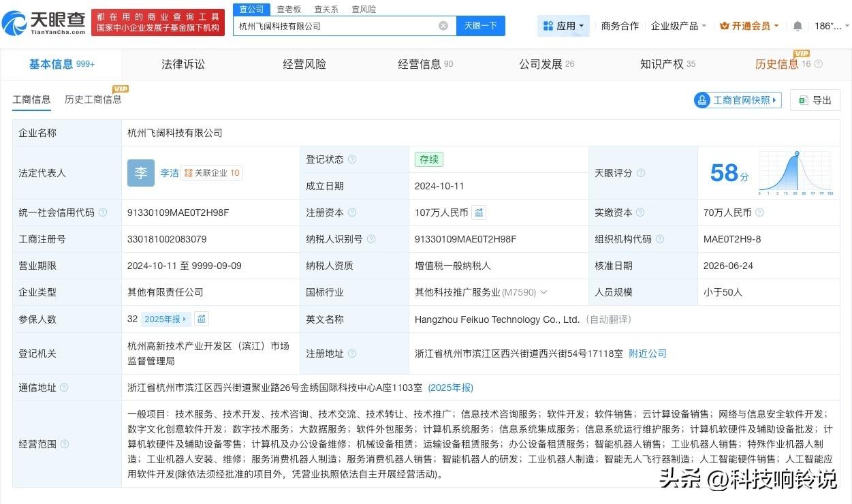This screenshot has width=852, height=504.
Task: Click credit code 91330109MAE0T2H98F under 统一社会信用代码
Action: pyautogui.click(x=178, y=212)
